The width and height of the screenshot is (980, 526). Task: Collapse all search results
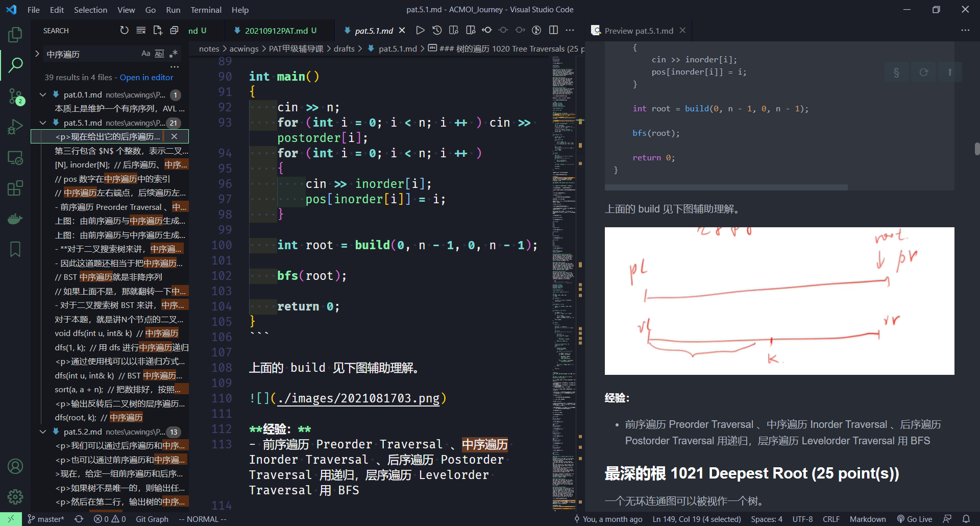pyautogui.click(x=174, y=31)
